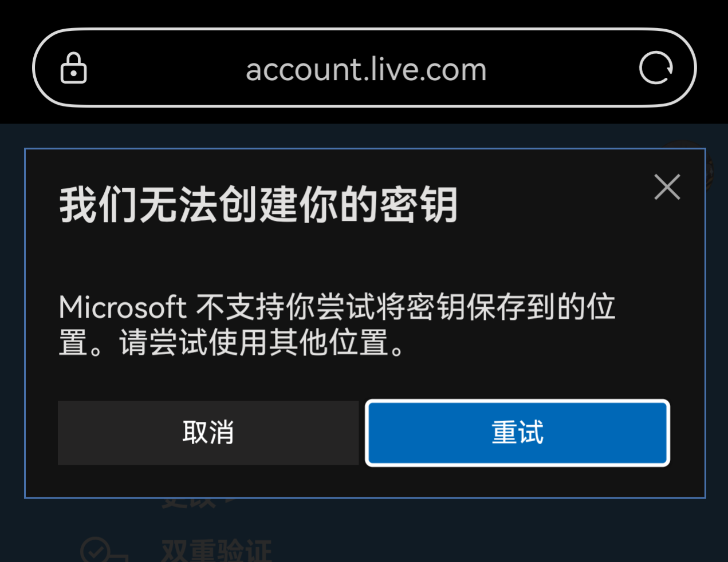Screen dimensions: 728x562
Task: Select the account.live.com URL text
Action: 366,69
